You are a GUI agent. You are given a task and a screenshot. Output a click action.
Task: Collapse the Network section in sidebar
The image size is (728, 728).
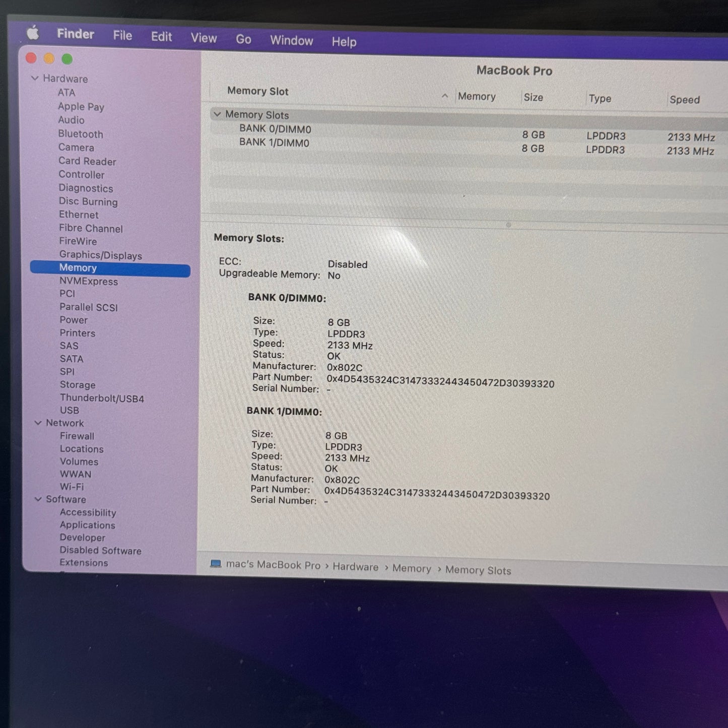pyautogui.click(x=38, y=423)
